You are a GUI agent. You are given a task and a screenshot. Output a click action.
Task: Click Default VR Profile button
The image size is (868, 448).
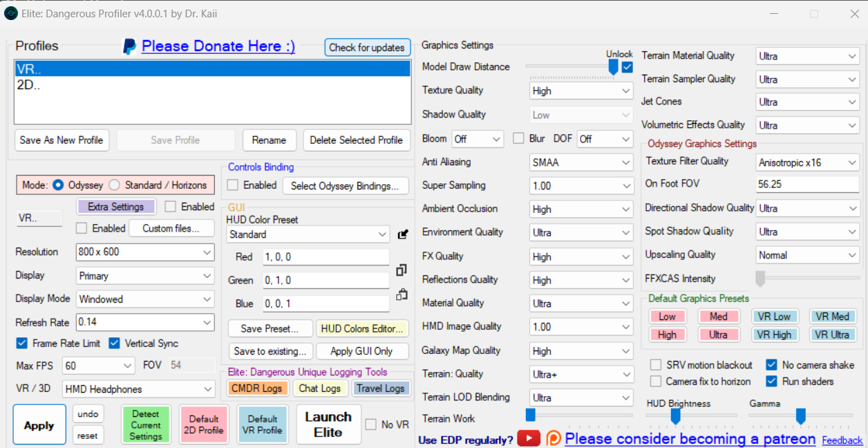pos(263,425)
